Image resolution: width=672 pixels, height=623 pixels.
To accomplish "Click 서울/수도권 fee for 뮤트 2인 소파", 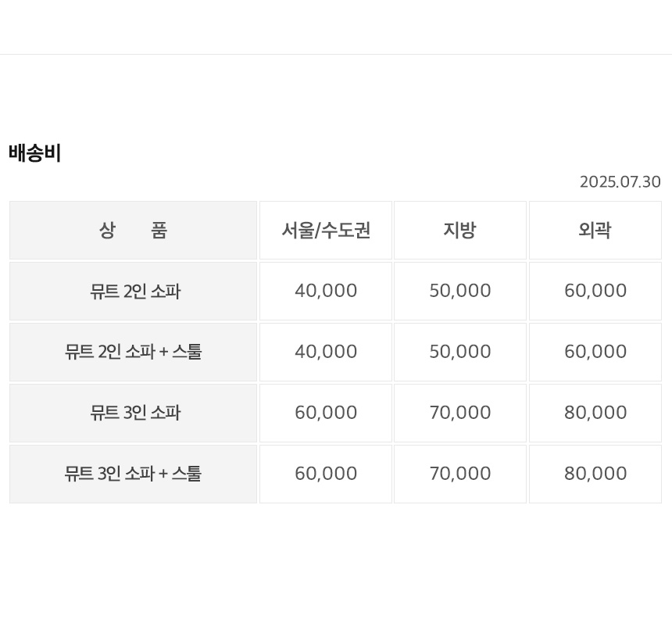I will [326, 292].
